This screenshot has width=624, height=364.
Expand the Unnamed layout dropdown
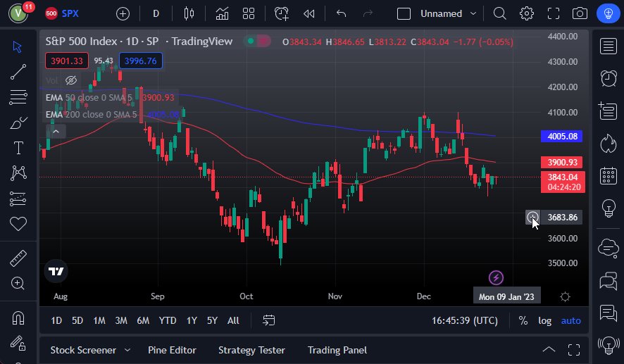pyautogui.click(x=473, y=13)
